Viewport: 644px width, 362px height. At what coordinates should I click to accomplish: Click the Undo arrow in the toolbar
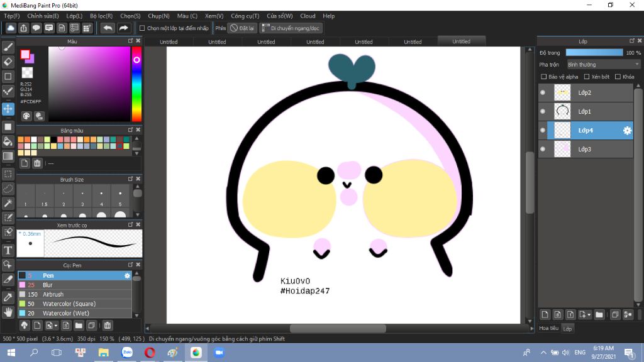(108, 28)
